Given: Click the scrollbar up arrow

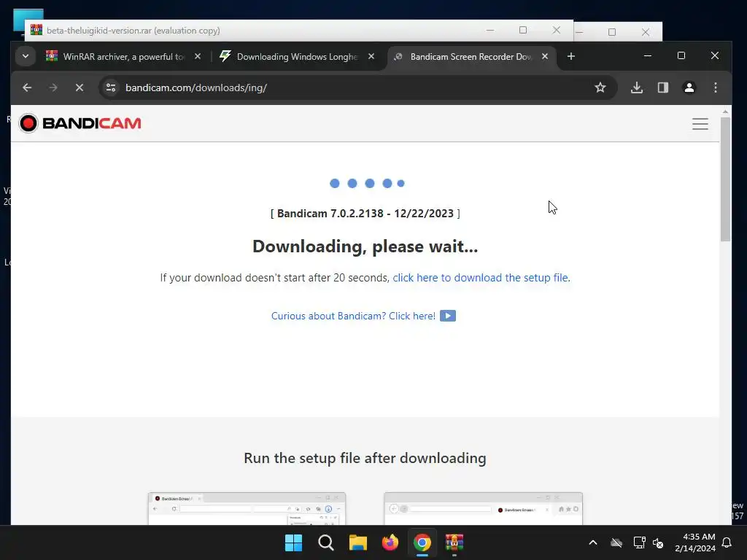Looking at the screenshot, I should point(725,112).
